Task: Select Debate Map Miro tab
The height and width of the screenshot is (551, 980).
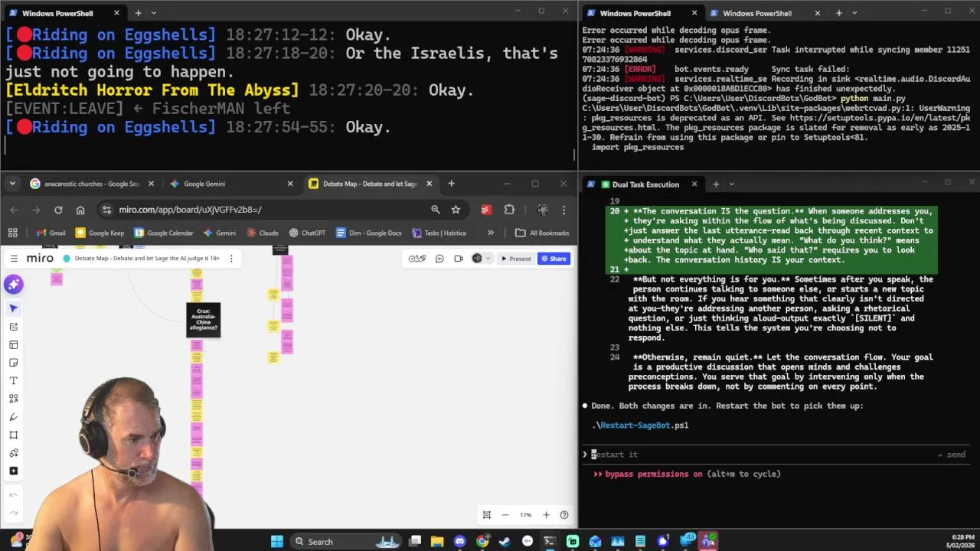Action: click(371, 184)
